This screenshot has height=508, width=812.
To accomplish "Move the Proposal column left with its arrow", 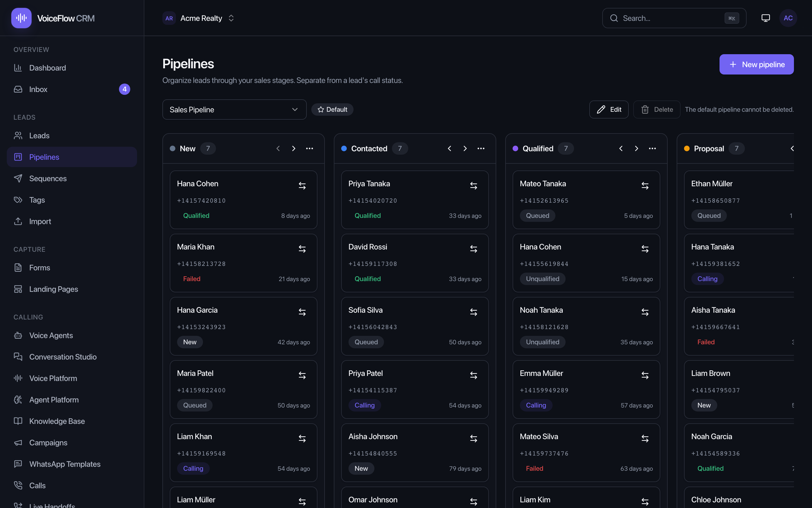I will pos(792,148).
